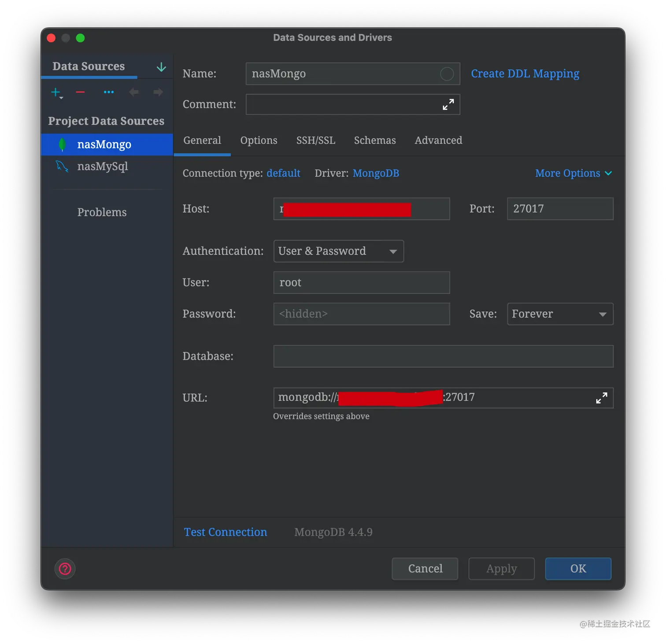Image resolution: width=666 pixels, height=644 pixels.
Task: Open Save Forever dropdown
Action: (x=560, y=314)
